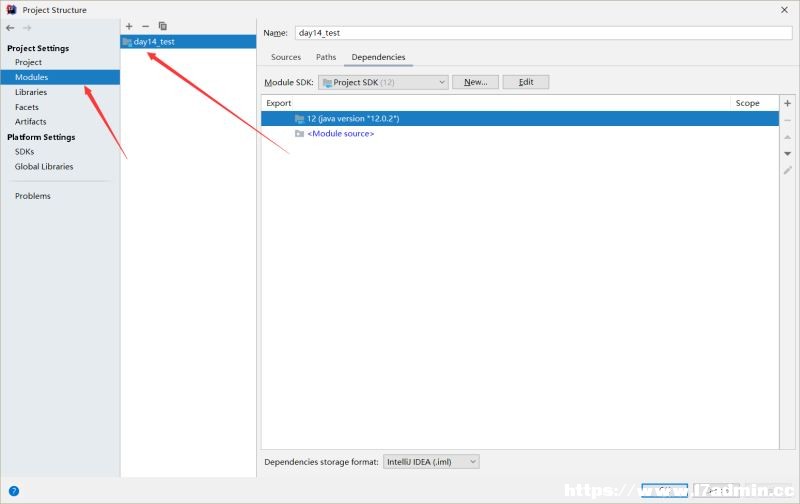Open Facets settings
This screenshot has width=800, height=504.
coord(27,107)
